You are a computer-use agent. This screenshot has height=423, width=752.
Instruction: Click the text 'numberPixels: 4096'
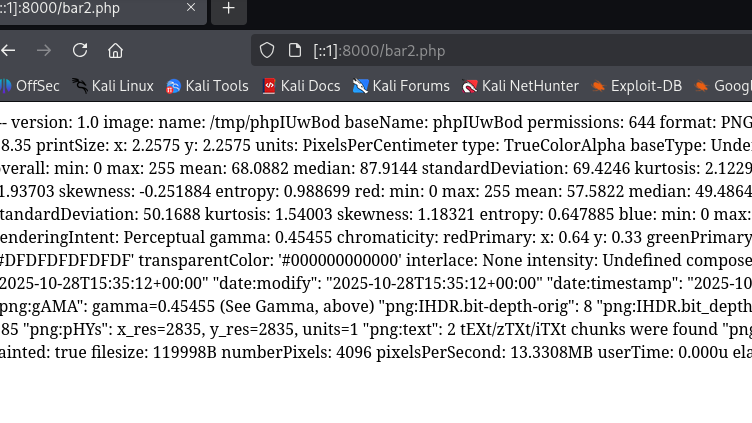click(x=296, y=353)
